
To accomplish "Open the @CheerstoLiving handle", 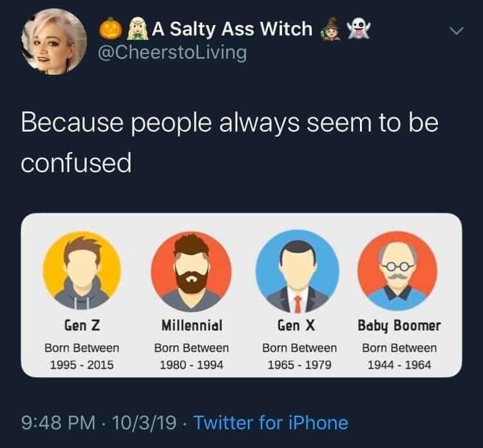I will click(x=172, y=52).
